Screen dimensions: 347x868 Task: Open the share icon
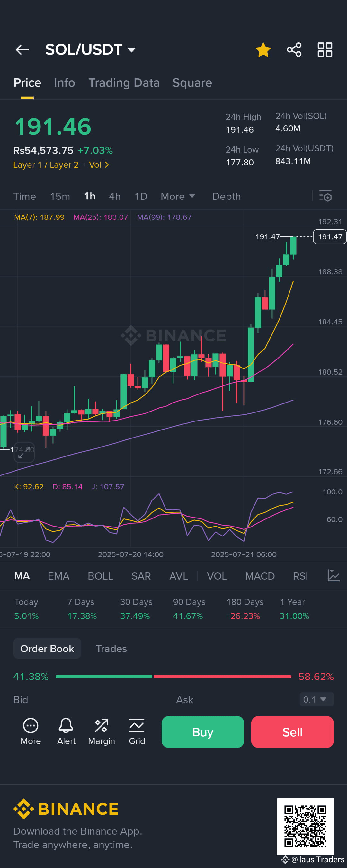click(294, 50)
